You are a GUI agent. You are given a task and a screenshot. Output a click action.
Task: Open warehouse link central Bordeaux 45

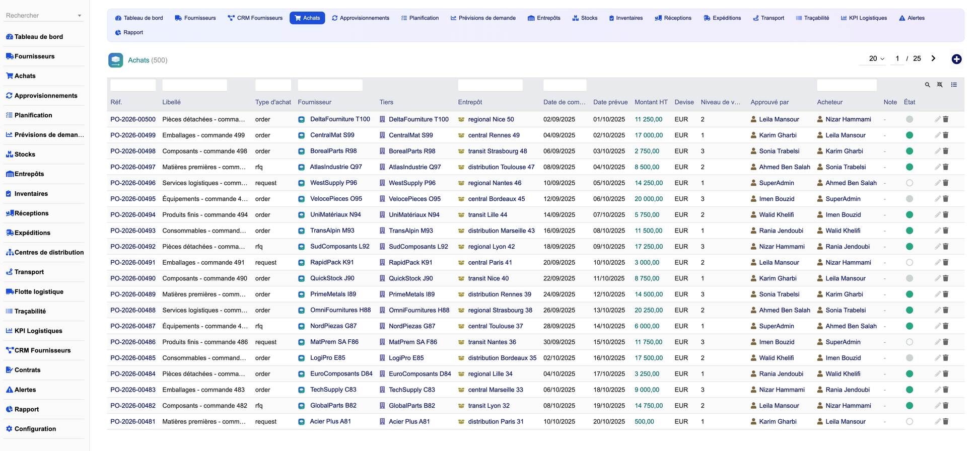pos(496,199)
